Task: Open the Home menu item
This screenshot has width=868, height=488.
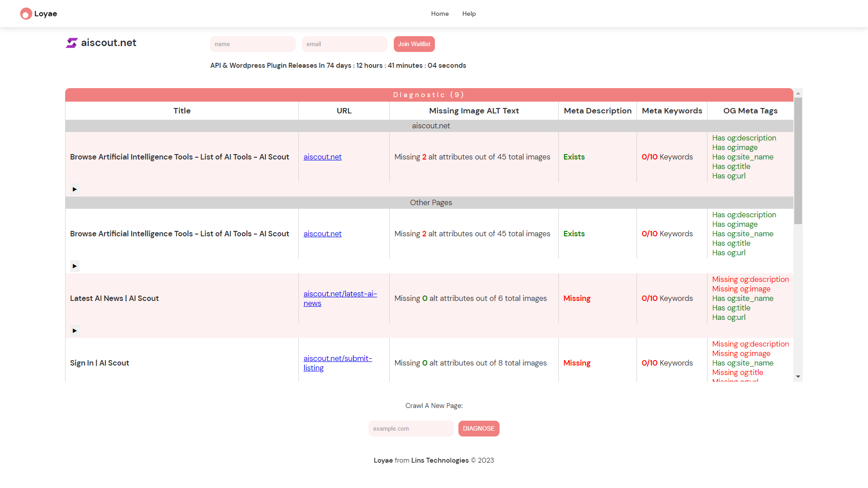Action: [x=440, y=14]
